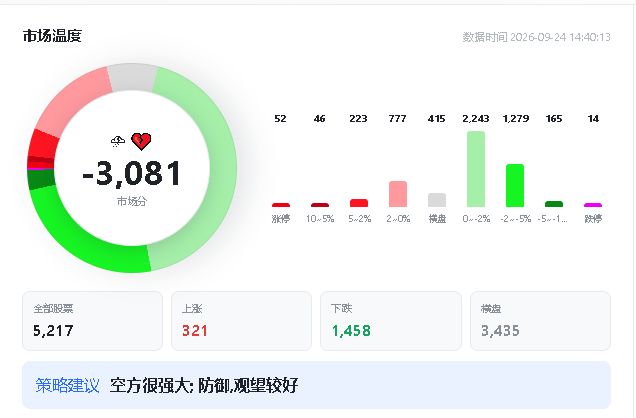Click the rain cloud weather icon
This screenshot has width=636, height=418.
[118, 141]
